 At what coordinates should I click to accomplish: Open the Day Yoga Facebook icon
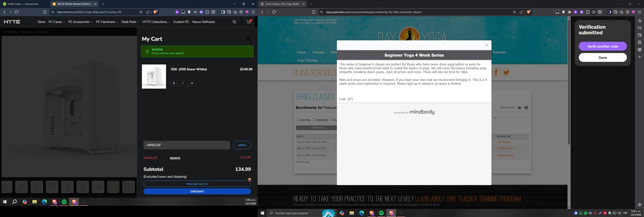496,72
